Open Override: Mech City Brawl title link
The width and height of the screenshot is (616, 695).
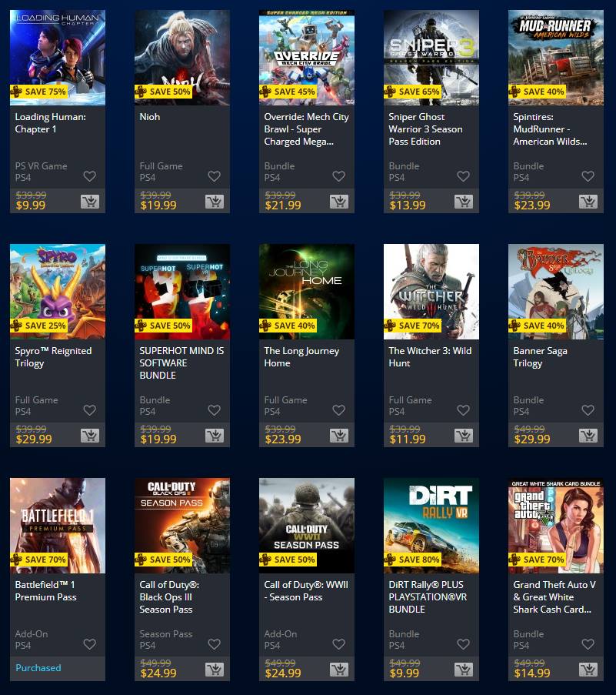tap(306, 129)
